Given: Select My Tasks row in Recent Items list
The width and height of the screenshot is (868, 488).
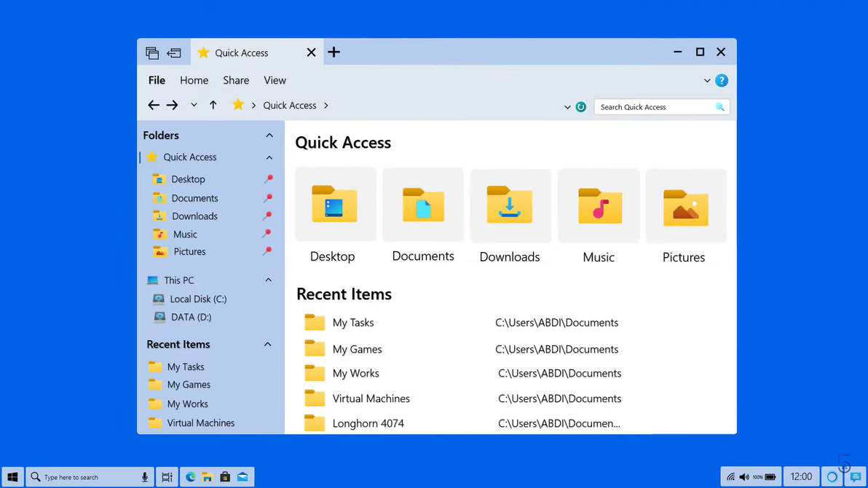Looking at the screenshot, I should [461, 323].
